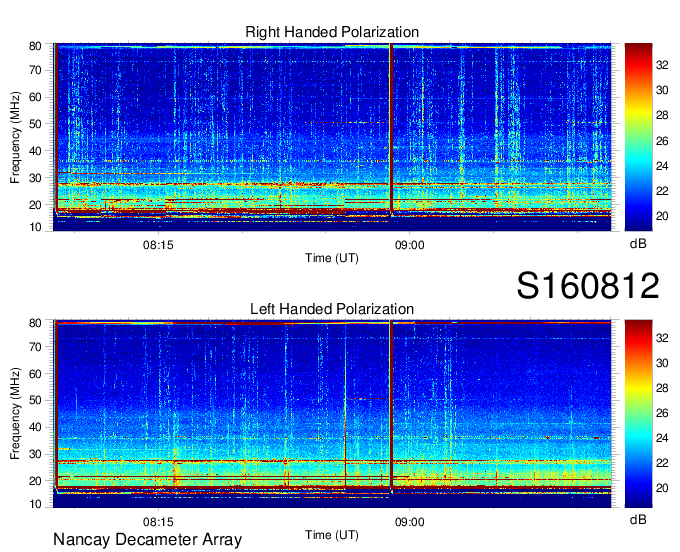Click the Right Handed Polarization spectrogram image
This screenshot has width=680, height=552.
click(x=332, y=137)
